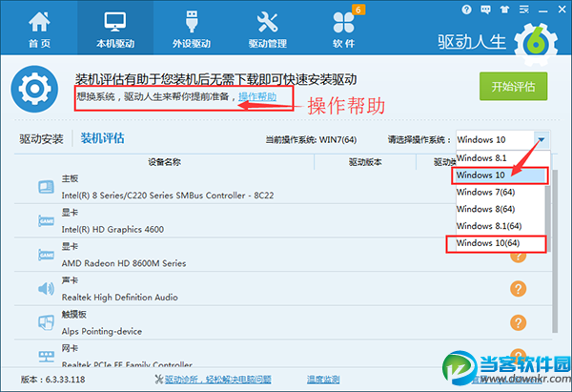Click the 触摸板 touchpad icon

(46, 322)
